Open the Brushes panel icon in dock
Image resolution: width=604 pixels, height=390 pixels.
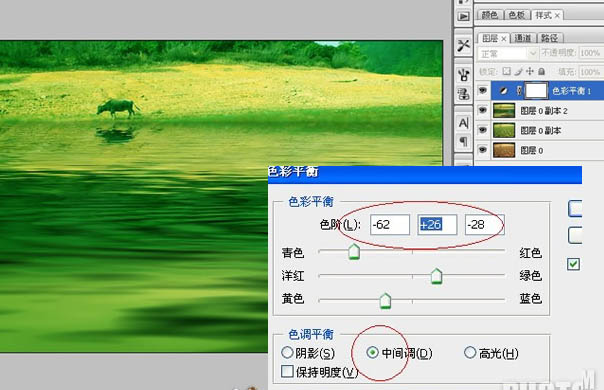coord(463,74)
